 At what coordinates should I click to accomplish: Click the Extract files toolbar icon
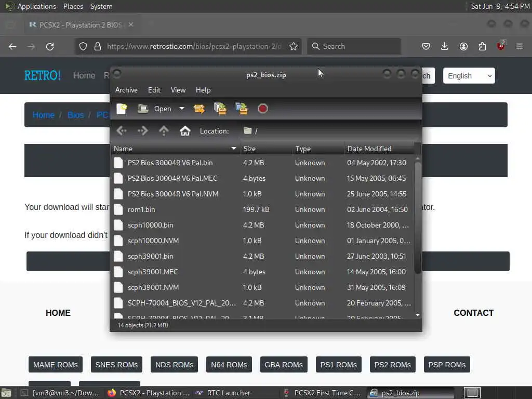[199, 109]
